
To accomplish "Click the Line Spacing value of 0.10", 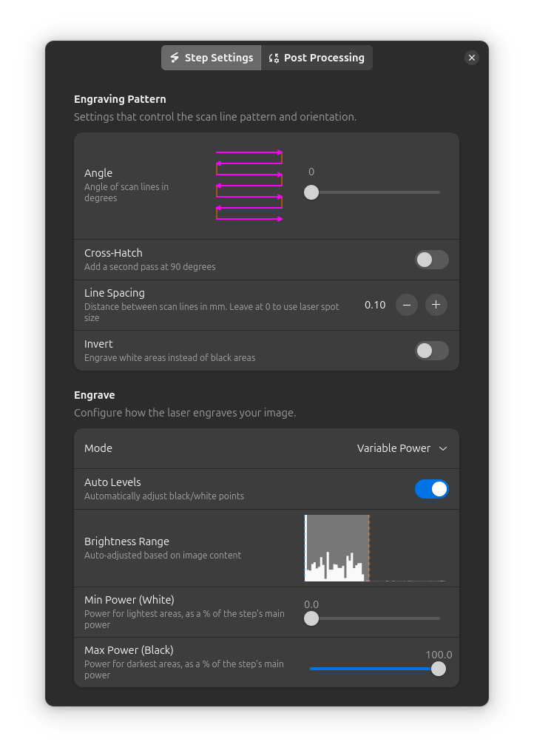I will (x=375, y=305).
